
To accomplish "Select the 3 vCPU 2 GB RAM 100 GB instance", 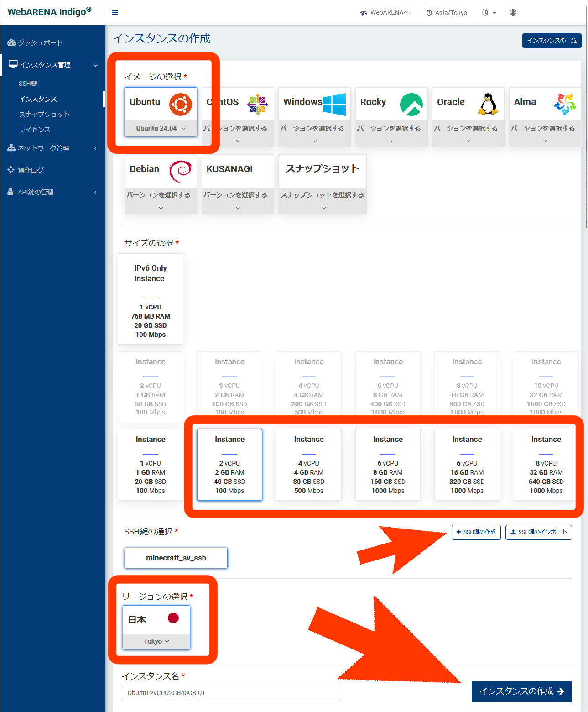I will click(229, 387).
